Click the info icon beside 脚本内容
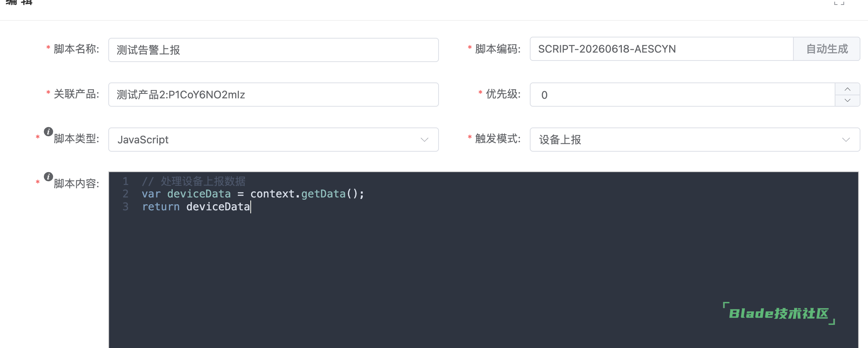 [48, 177]
